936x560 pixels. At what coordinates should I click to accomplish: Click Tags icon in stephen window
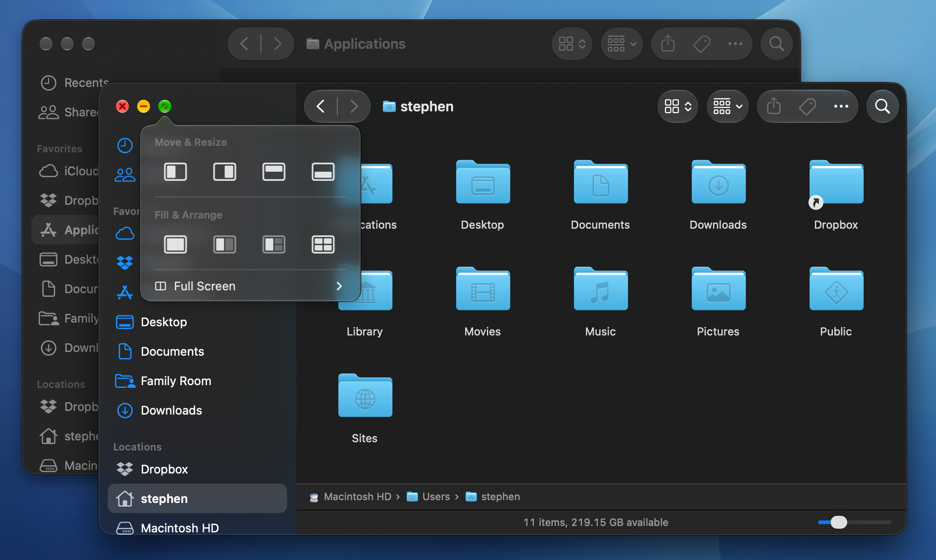pos(808,106)
